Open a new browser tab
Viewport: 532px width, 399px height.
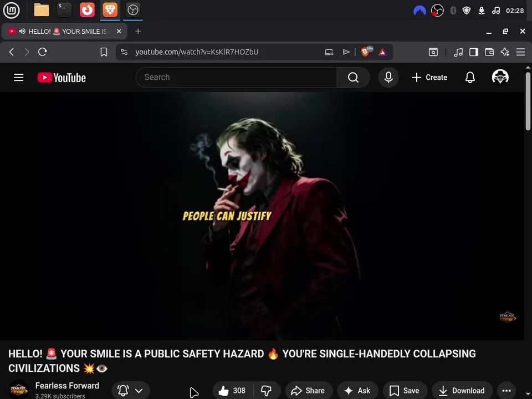click(x=138, y=31)
